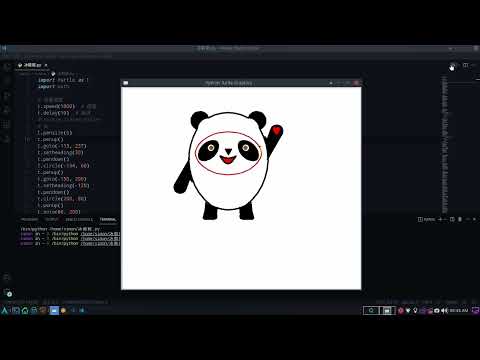This screenshot has height=360, width=480.
Task: Select the python terminal label in the panel toolbar
Action: click(427, 219)
